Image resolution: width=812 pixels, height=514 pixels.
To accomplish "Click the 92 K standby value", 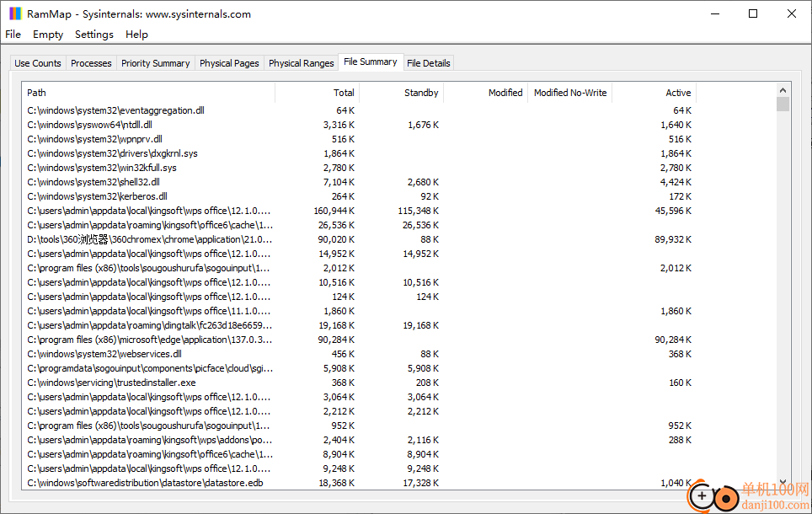I will [430, 196].
